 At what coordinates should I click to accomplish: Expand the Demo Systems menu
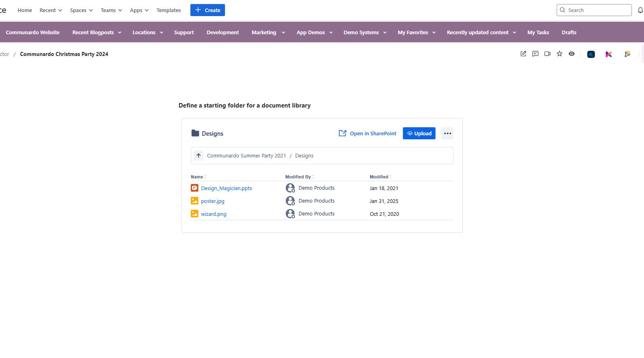pyautogui.click(x=365, y=32)
